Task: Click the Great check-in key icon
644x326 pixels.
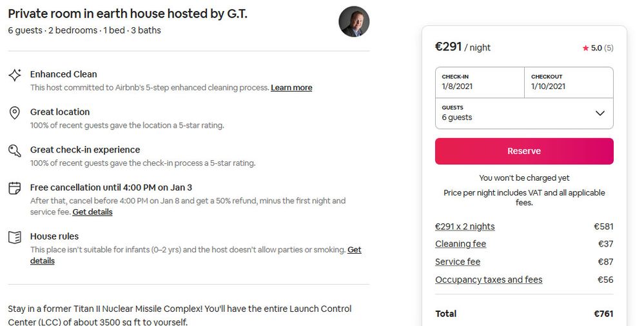Action: point(15,151)
